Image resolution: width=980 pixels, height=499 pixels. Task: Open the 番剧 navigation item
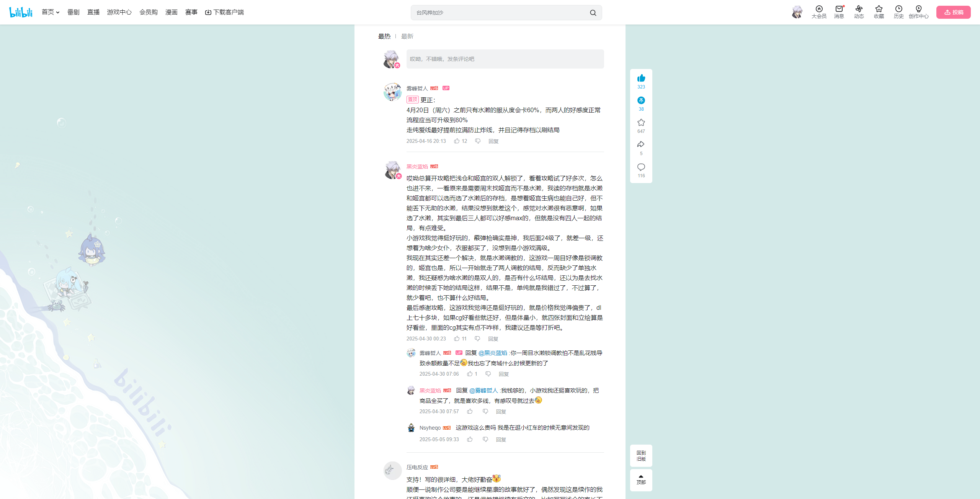coord(73,12)
